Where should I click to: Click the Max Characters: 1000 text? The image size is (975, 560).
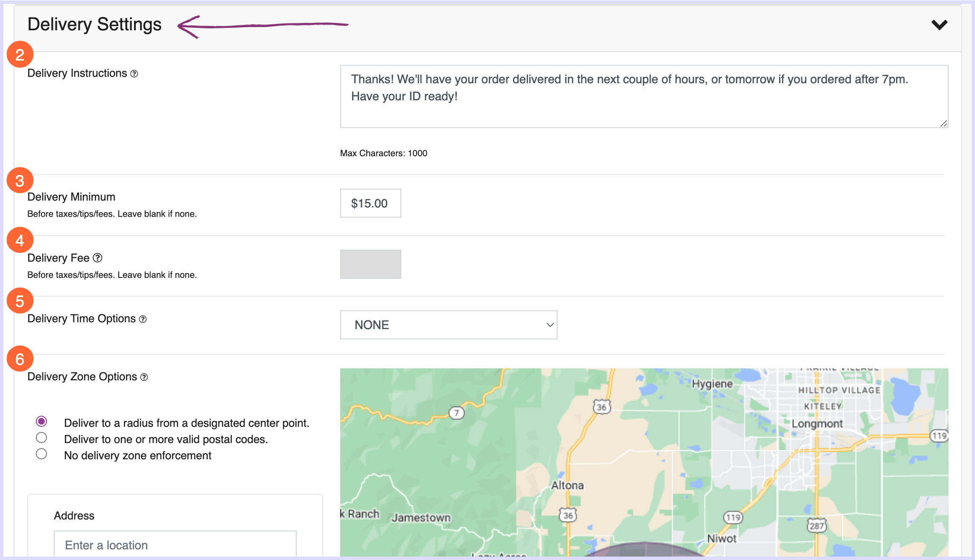coord(383,153)
